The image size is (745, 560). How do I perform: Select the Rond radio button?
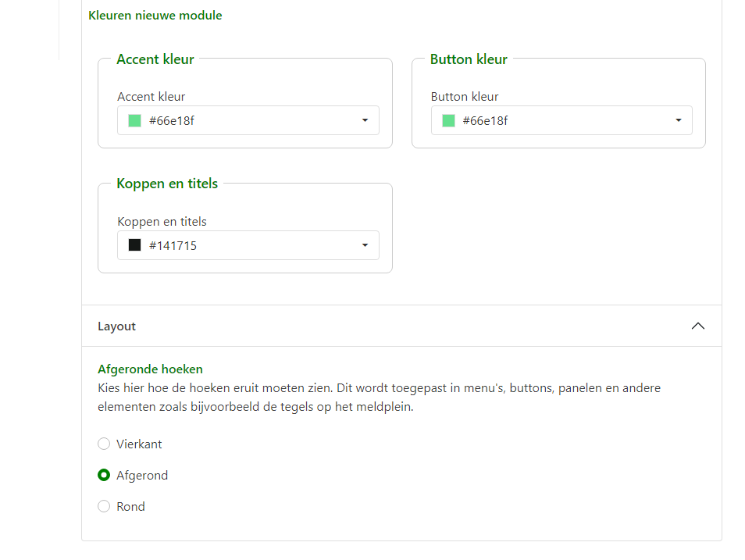click(104, 506)
